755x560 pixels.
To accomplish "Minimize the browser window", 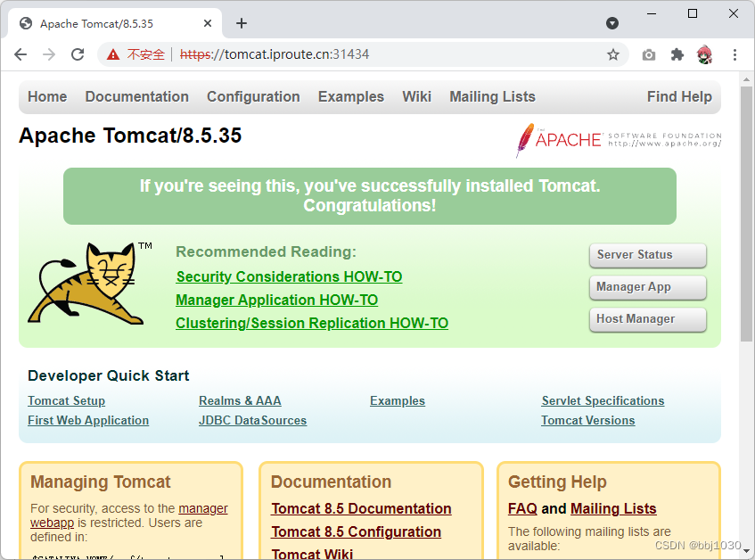I will pyautogui.click(x=652, y=13).
